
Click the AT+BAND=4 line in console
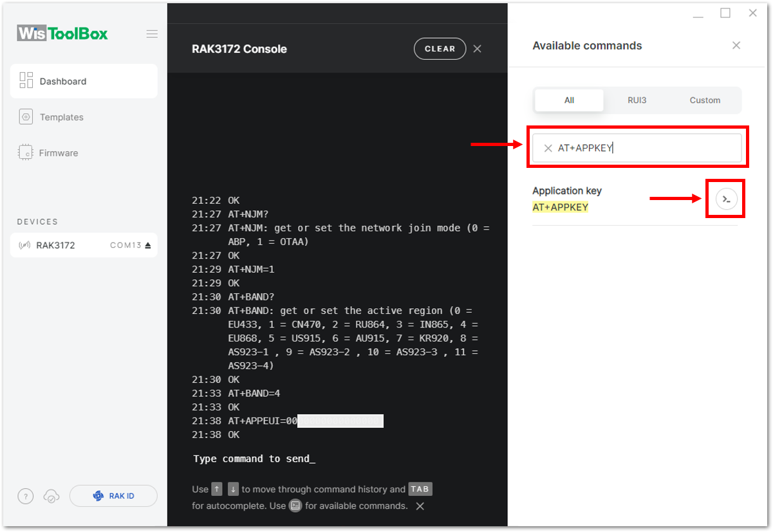pyautogui.click(x=236, y=393)
